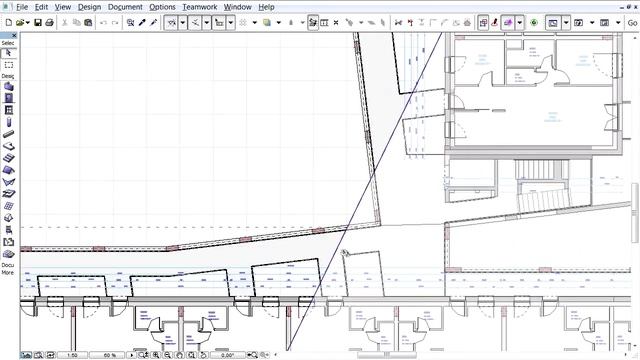Close the toolbox panel with its X
640x360 pixels.
[14, 36]
